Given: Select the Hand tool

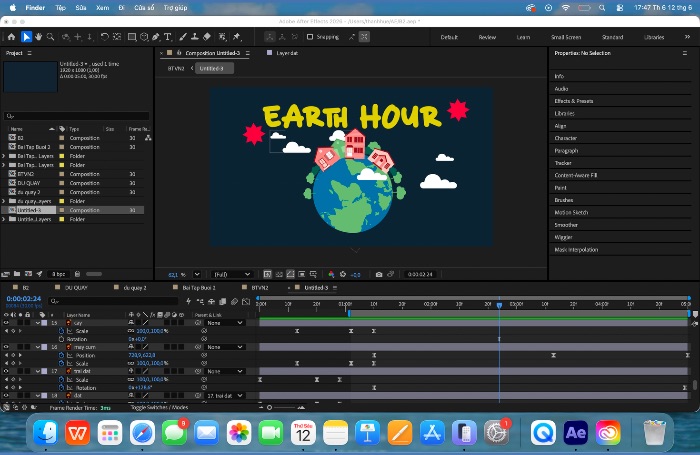Looking at the screenshot, I should (x=38, y=37).
